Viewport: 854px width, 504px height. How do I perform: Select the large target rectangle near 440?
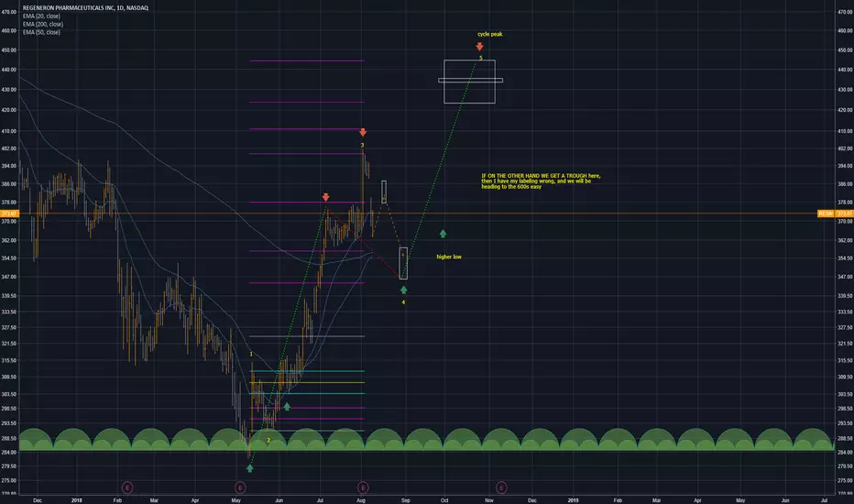tap(469, 82)
